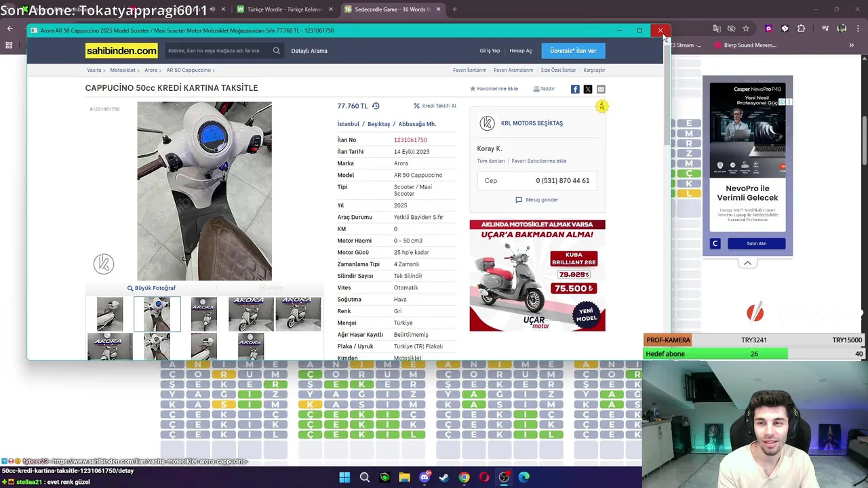Click the Motosiklet breadcrumb link

(123, 70)
